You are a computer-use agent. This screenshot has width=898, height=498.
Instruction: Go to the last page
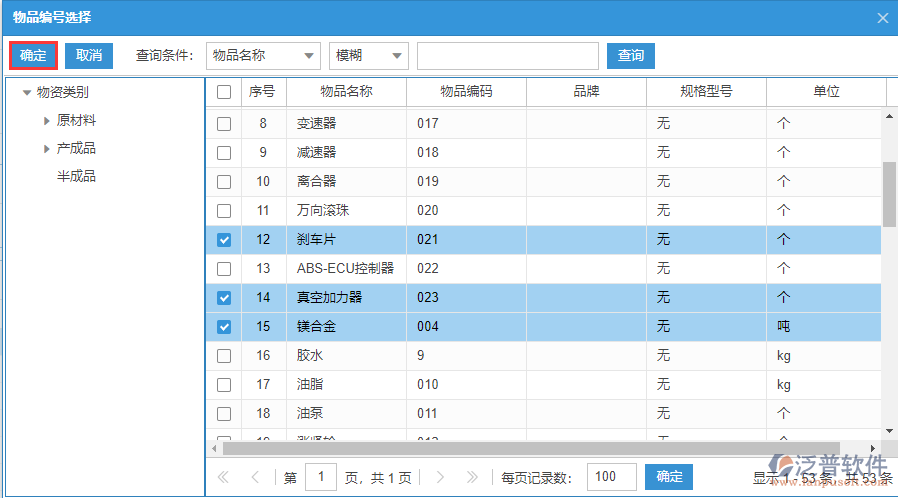coord(472,477)
